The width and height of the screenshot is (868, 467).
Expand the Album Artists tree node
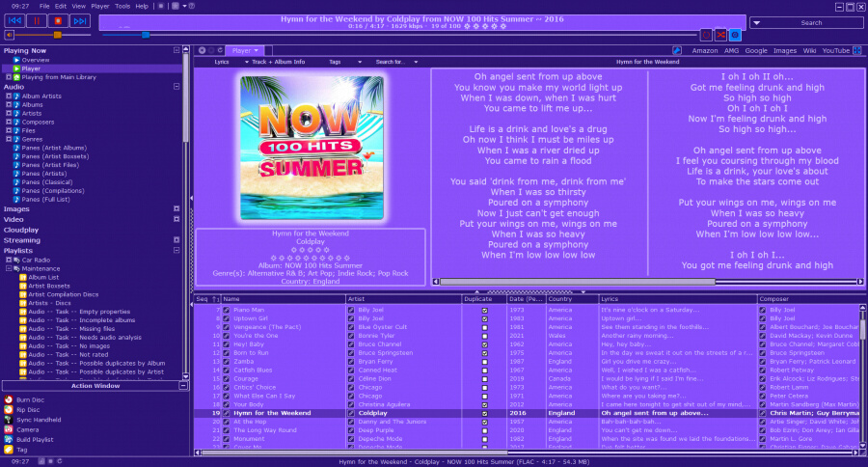9,96
